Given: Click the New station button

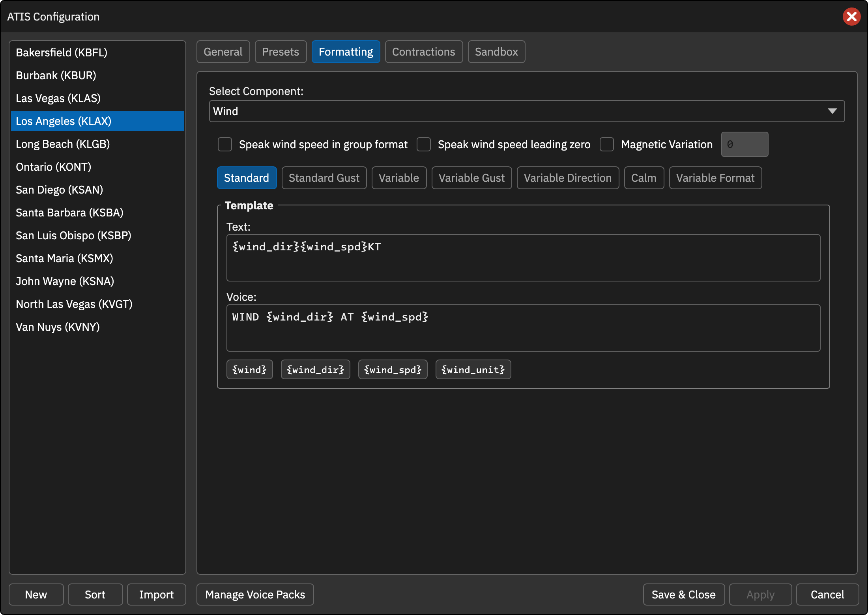Looking at the screenshot, I should pyautogui.click(x=36, y=594).
